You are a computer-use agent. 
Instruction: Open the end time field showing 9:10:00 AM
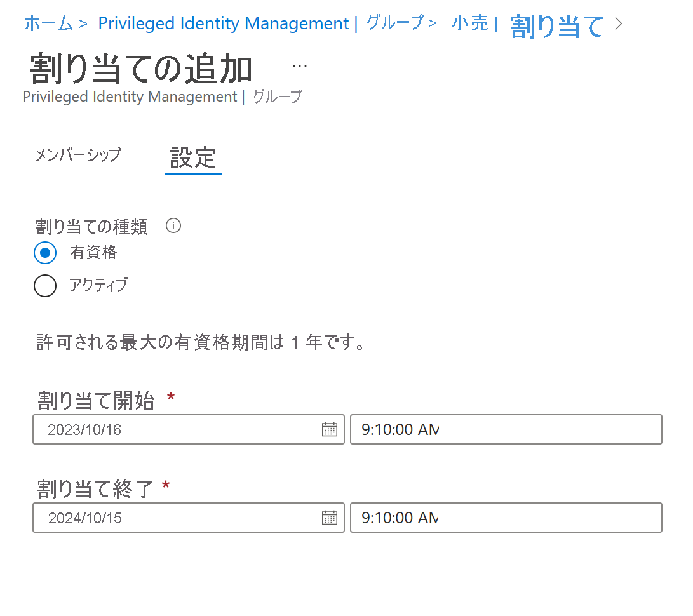(x=506, y=518)
